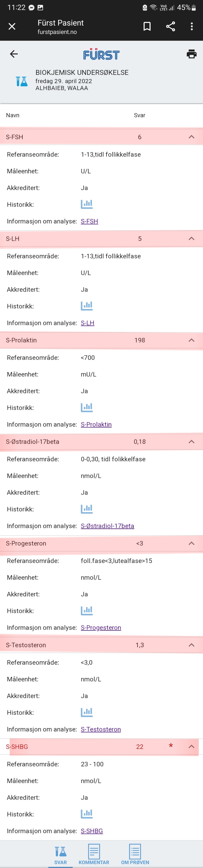Share the page via share icon

(171, 26)
